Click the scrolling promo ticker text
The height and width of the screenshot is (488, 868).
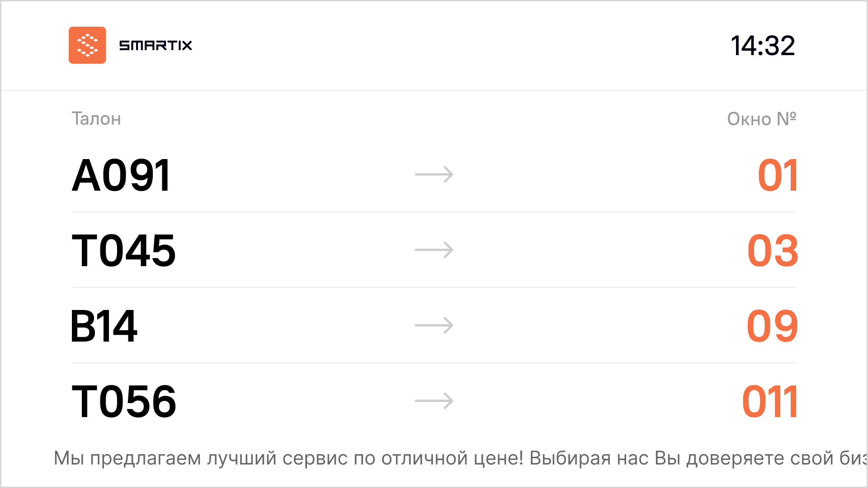pos(460,458)
